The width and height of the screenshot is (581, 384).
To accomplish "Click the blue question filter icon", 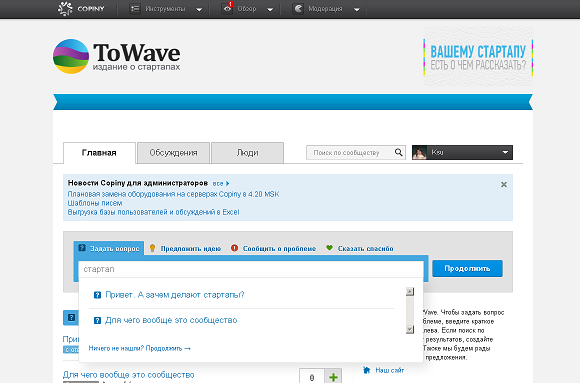I will click(72, 318).
